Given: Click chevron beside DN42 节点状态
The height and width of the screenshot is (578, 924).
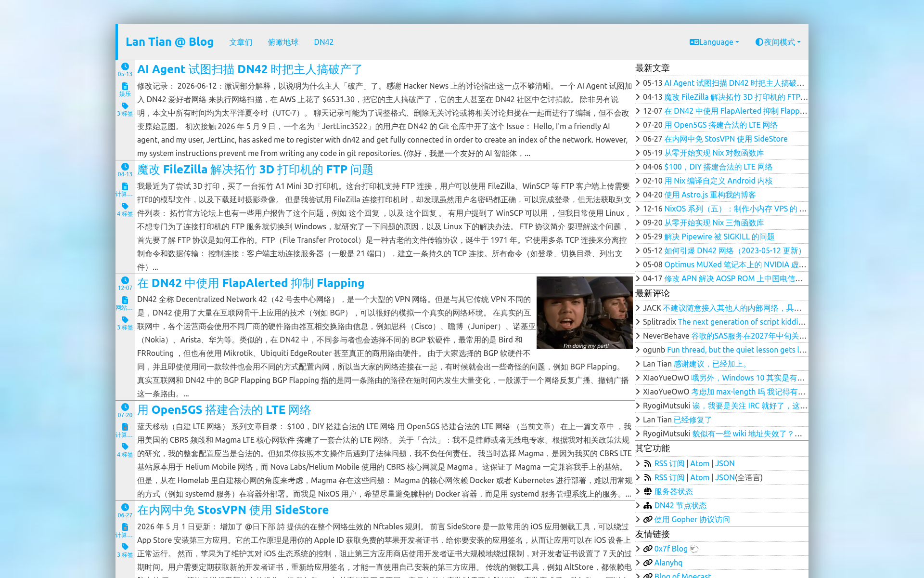Looking at the screenshot, I should (638, 505).
